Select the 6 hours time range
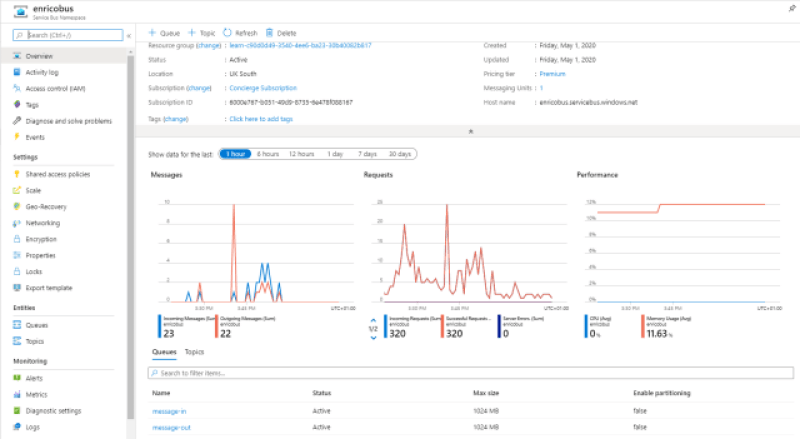Image resolution: width=800 pixels, height=439 pixels. pos(268,154)
